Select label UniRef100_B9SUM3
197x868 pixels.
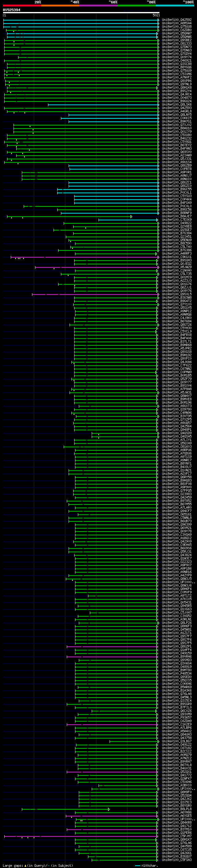[176, 260]
